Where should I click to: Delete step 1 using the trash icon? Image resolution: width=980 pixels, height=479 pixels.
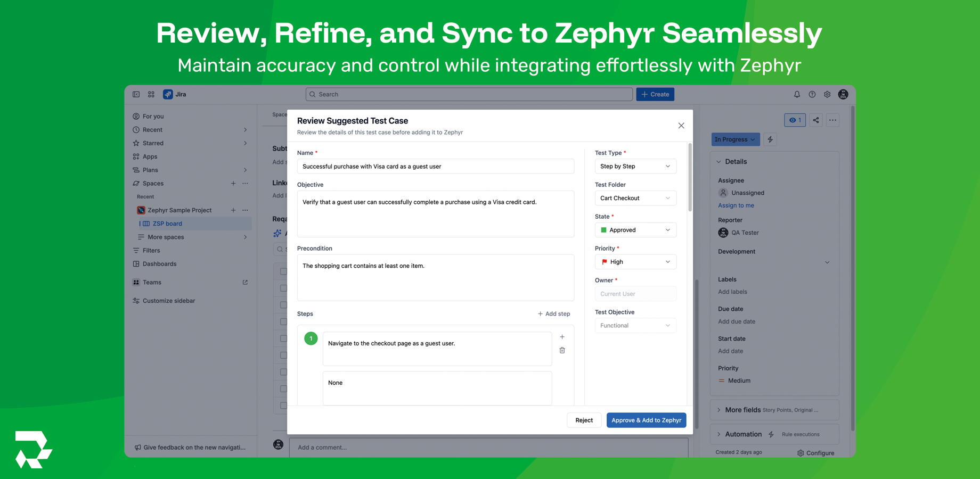coord(562,350)
